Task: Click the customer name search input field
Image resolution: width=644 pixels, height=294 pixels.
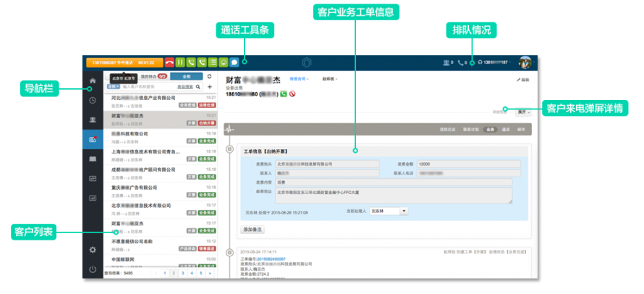Action: [x=148, y=87]
